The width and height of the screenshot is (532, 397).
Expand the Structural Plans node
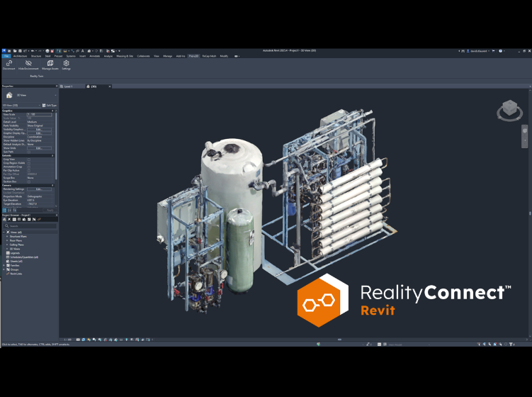click(7, 236)
